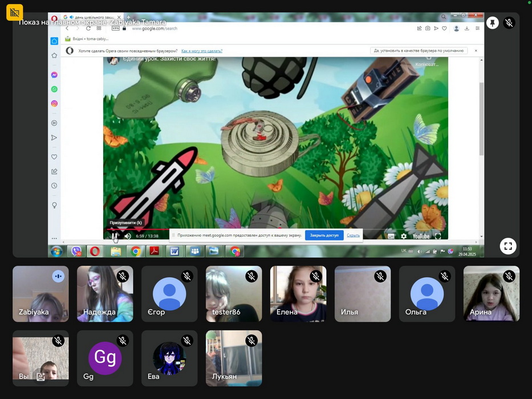532x399 pixels.
Task: Click the blue 'Закрыть доступ' button
Action: pyautogui.click(x=324, y=235)
